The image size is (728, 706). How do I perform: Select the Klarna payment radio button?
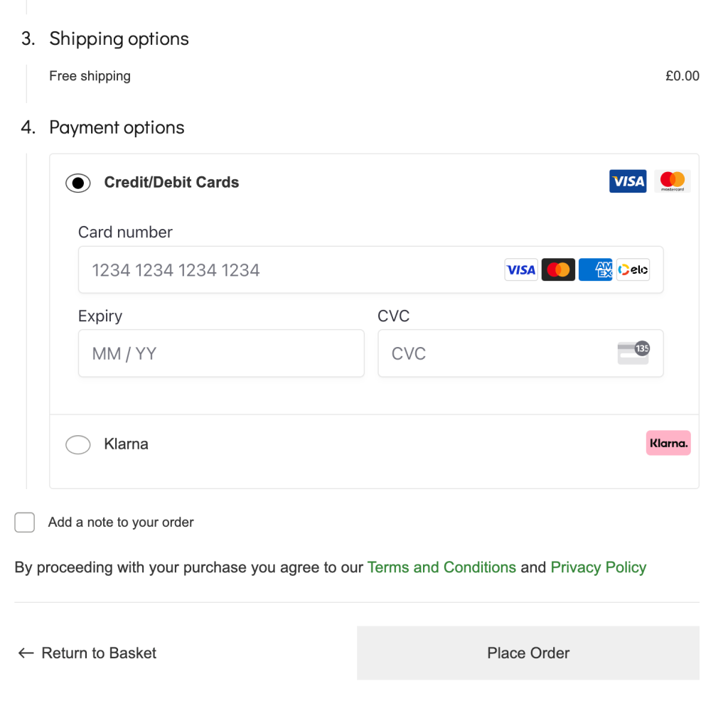tap(78, 444)
